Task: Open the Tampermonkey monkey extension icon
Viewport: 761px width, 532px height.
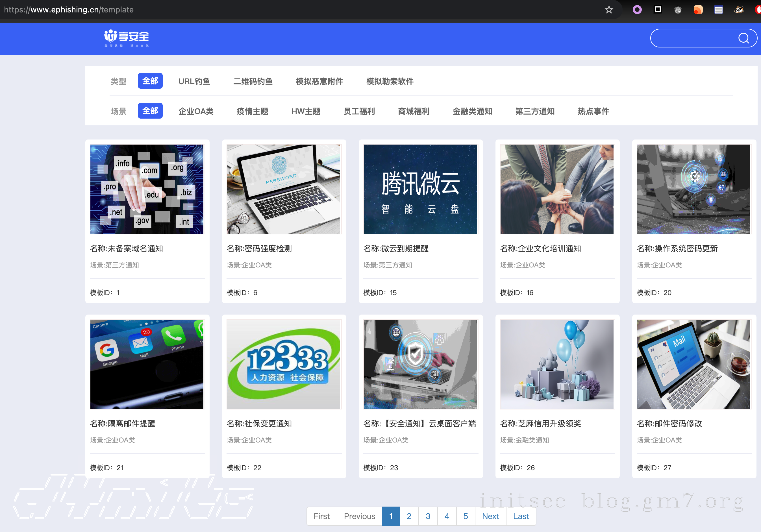Action: pyautogui.click(x=678, y=10)
